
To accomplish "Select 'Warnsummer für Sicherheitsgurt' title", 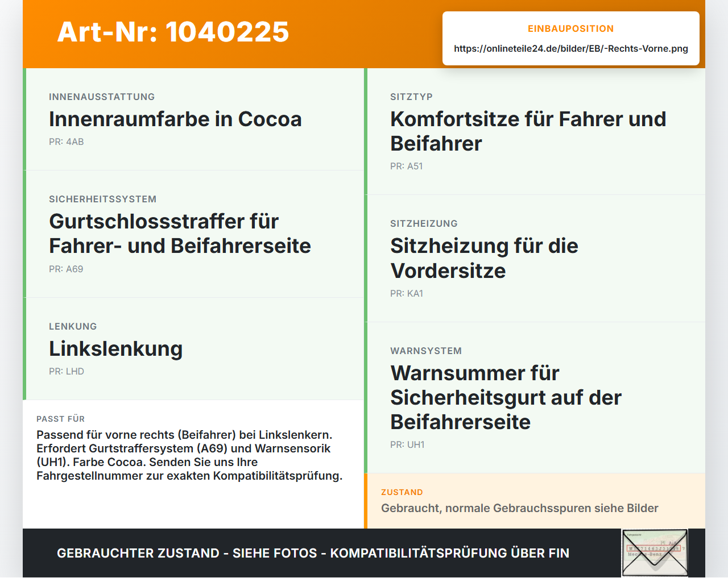I will [506, 398].
